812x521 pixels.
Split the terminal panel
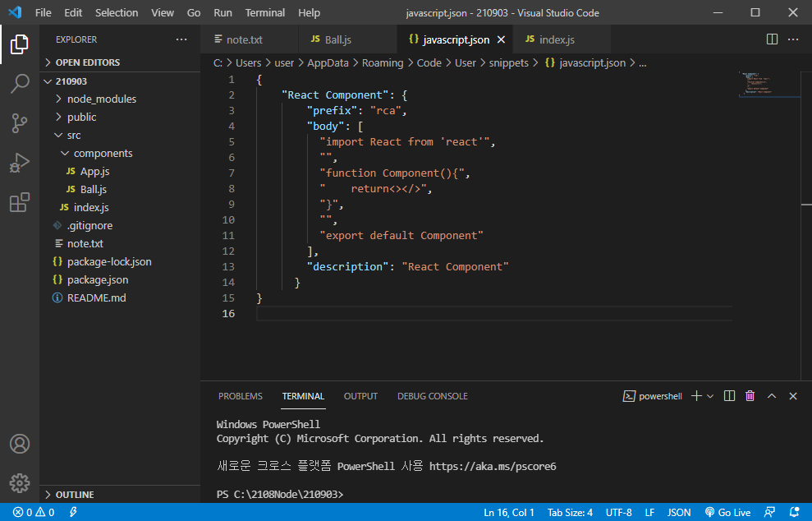(x=729, y=396)
